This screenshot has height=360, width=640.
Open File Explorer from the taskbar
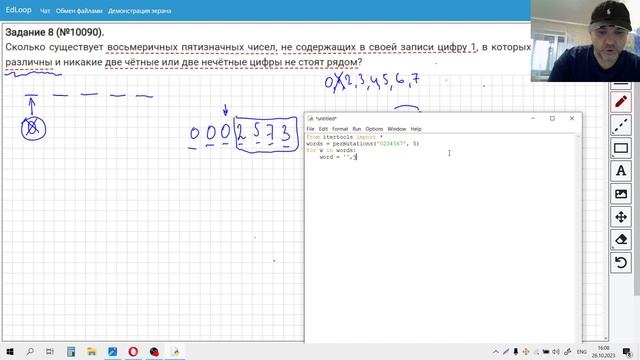click(x=91, y=351)
